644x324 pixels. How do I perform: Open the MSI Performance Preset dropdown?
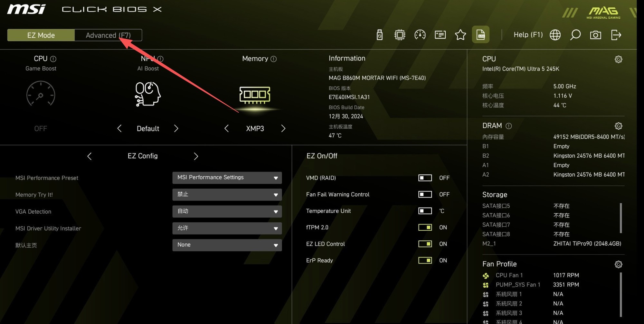coord(227,178)
